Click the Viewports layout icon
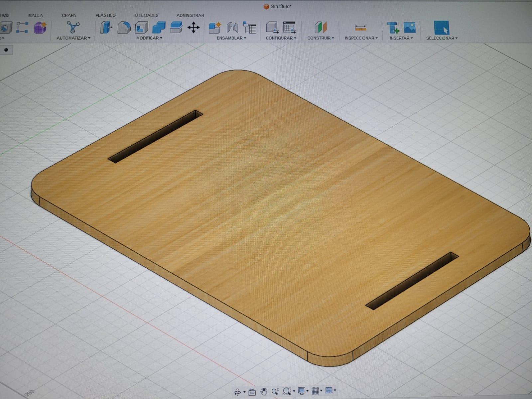This screenshot has width=532, height=399. 329,390
